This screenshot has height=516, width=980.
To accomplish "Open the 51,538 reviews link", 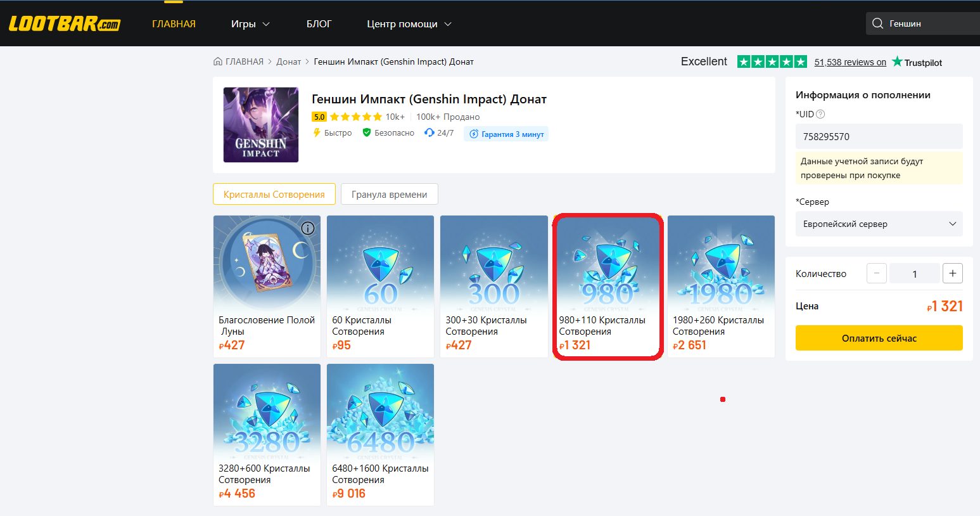I will [x=850, y=62].
